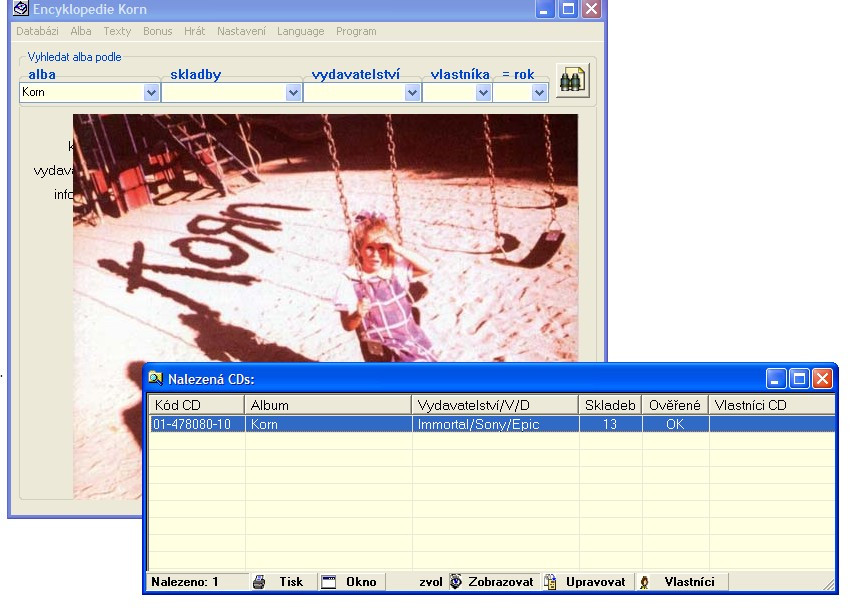Image resolution: width=852 pixels, height=613 pixels.
Task: Expand the skladby dropdown arrow
Action: point(293,93)
